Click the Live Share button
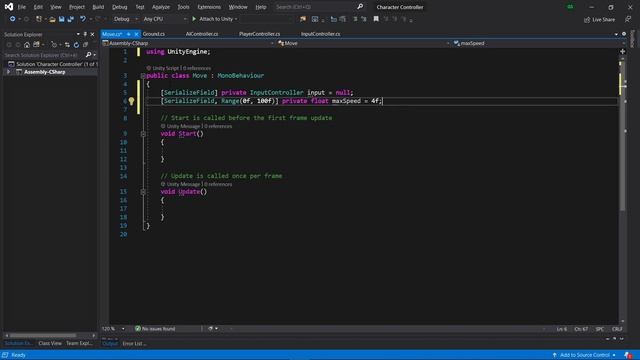 click(599, 20)
